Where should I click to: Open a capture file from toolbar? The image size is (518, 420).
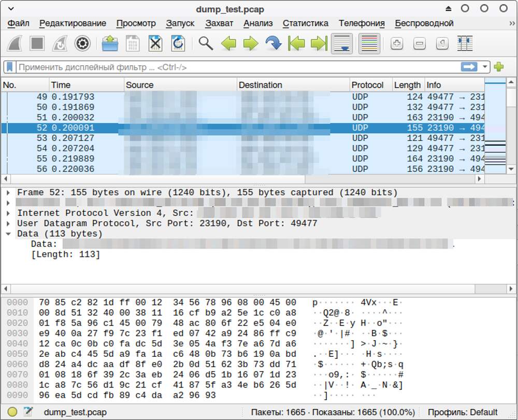tap(110, 44)
